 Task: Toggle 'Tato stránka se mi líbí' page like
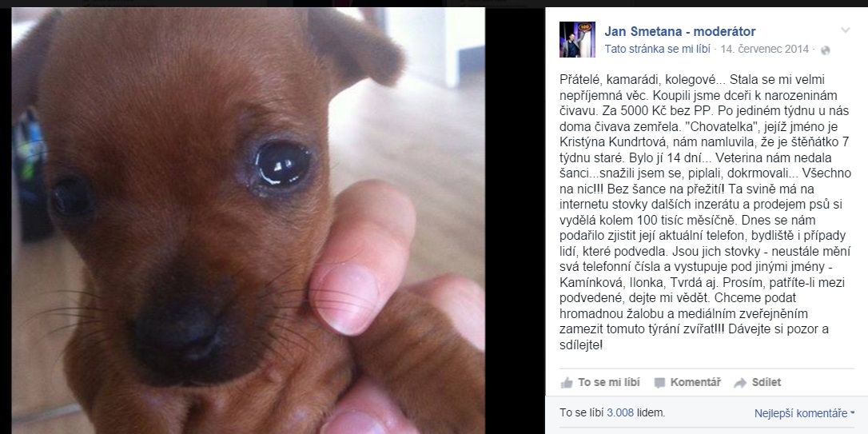[657, 50]
